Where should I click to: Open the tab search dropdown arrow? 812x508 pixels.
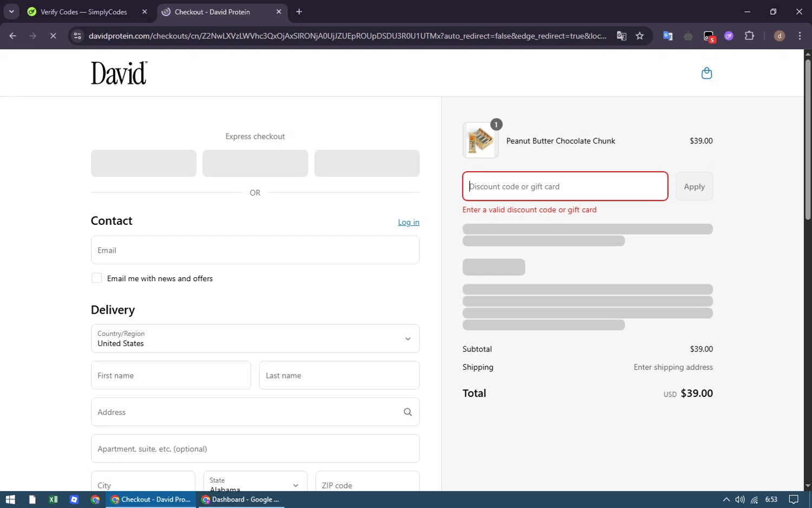pos(11,12)
